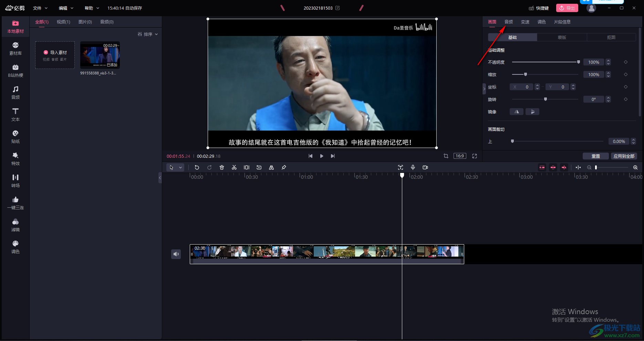Open the 编辑 menu dropdown
644x341 pixels.
point(66,8)
